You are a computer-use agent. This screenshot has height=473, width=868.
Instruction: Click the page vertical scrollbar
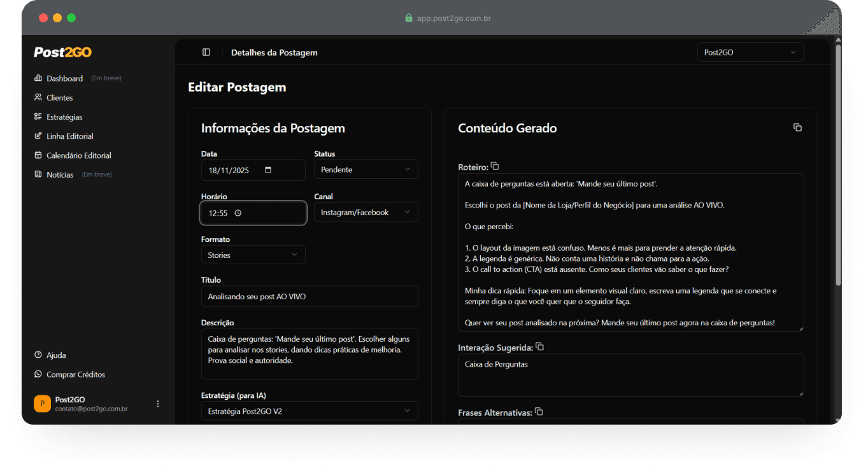[838, 166]
